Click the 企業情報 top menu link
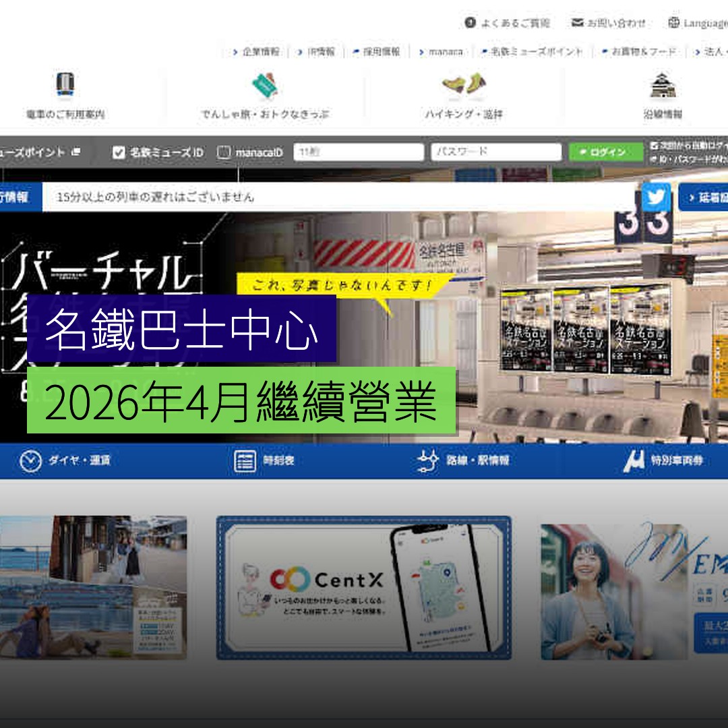This screenshot has height=728, width=728. [x=260, y=51]
